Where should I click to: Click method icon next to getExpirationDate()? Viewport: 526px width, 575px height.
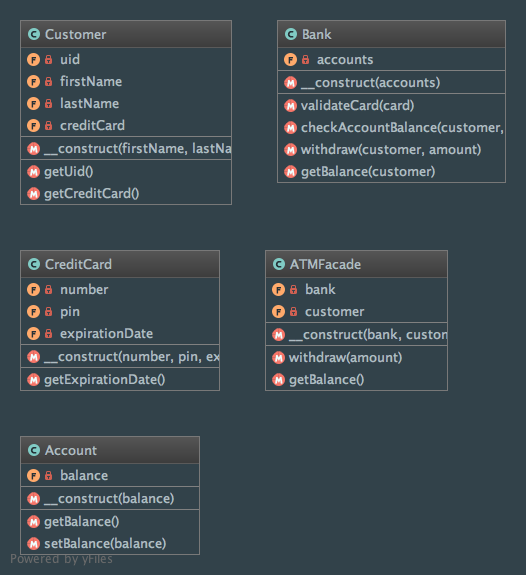pyautogui.click(x=33, y=380)
